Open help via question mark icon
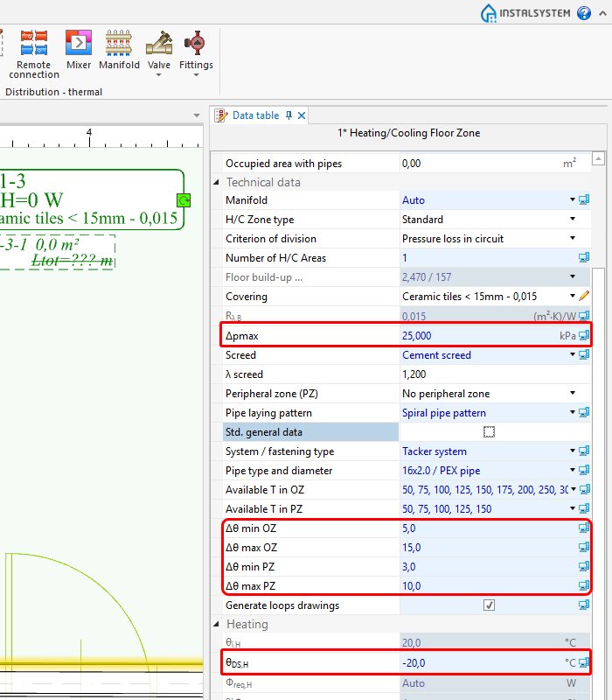Viewport: 612px width, 700px height. tap(584, 13)
